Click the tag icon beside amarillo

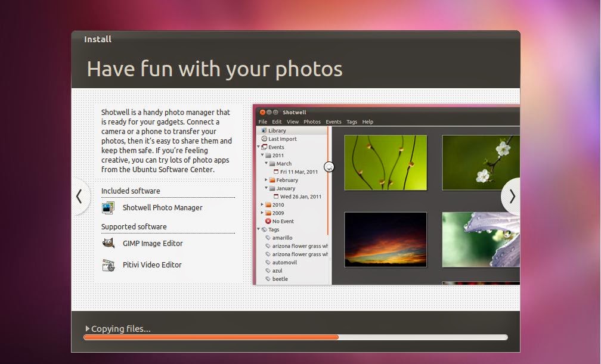(x=268, y=238)
